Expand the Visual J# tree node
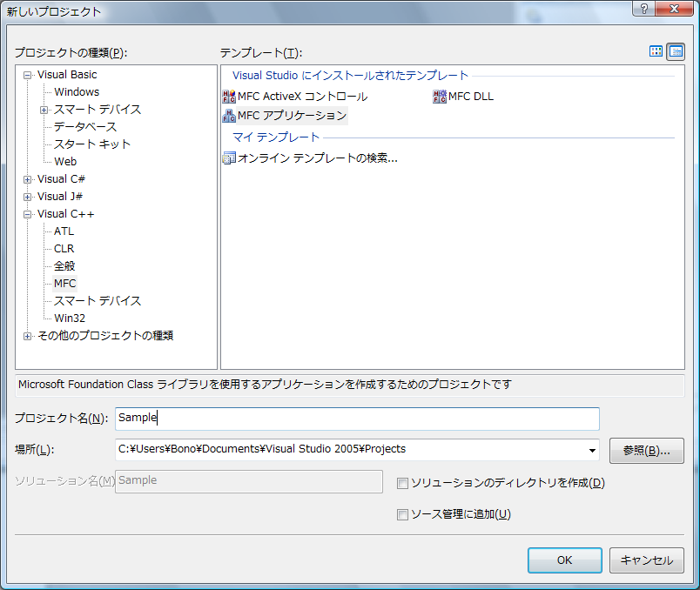The width and height of the screenshot is (700, 590). coord(28,197)
